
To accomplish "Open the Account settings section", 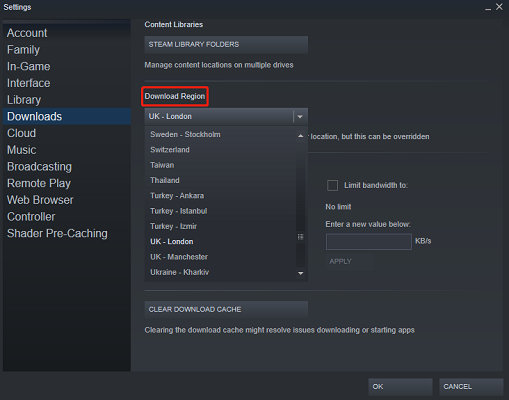I will point(67,33).
